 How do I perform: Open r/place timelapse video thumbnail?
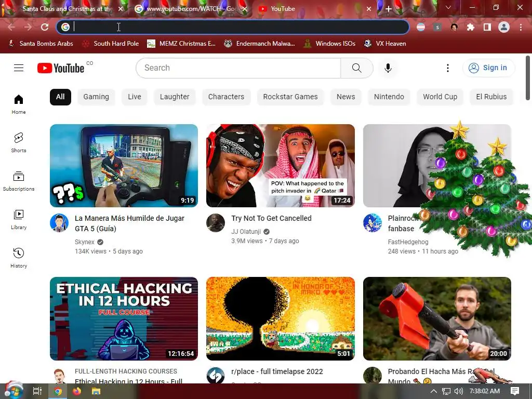click(281, 318)
